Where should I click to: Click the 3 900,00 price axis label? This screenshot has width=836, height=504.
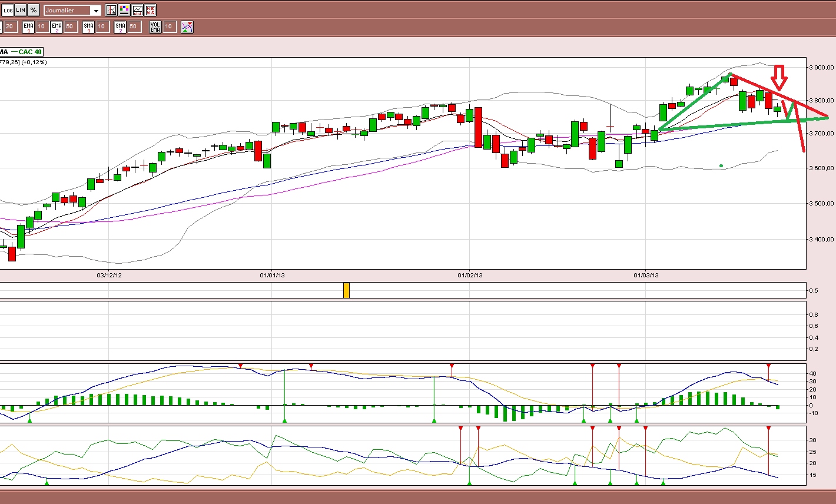tap(821, 68)
